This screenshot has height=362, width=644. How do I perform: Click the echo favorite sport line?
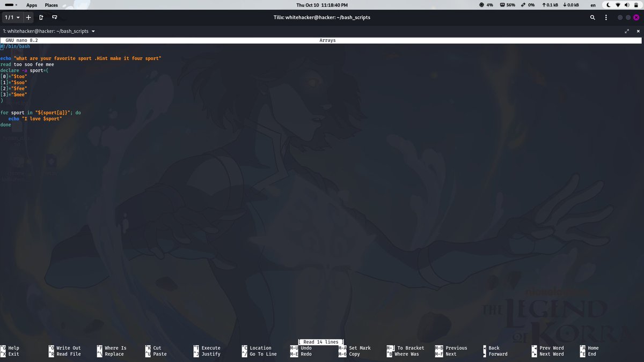pos(80,58)
